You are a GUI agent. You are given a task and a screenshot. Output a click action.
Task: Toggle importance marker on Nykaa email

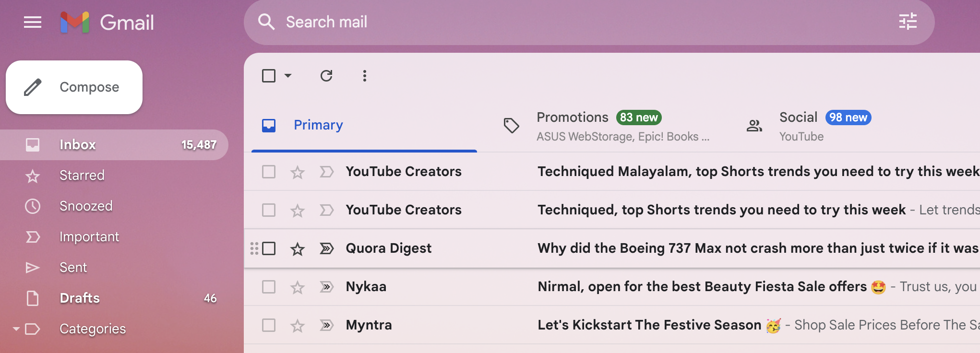pyautogui.click(x=326, y=287)
